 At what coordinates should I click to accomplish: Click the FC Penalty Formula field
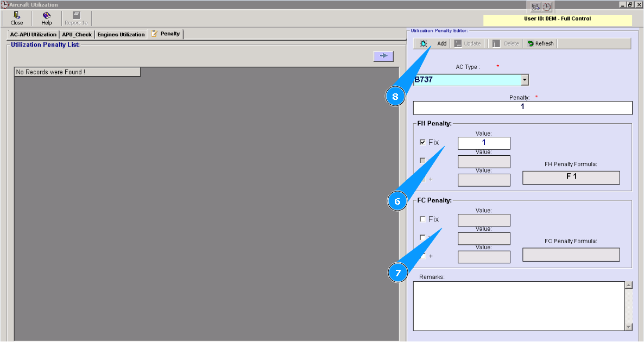571,255
